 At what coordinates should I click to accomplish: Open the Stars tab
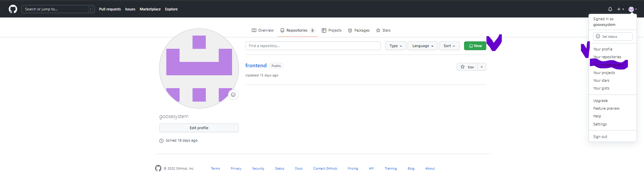[383, 30]
